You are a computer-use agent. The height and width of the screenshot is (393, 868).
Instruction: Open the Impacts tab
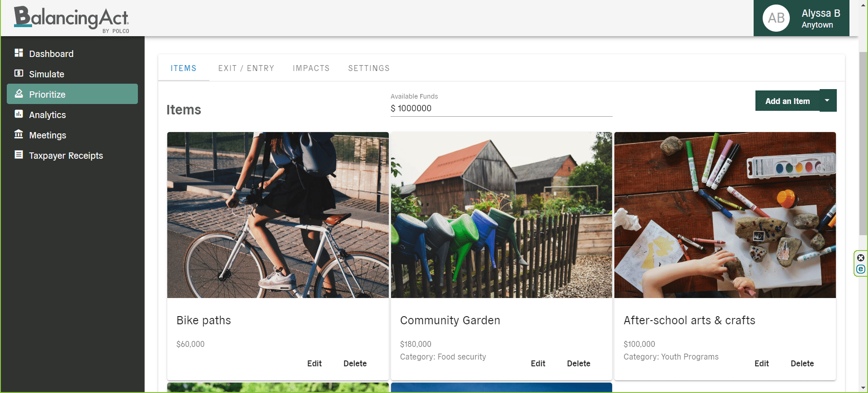311,68
